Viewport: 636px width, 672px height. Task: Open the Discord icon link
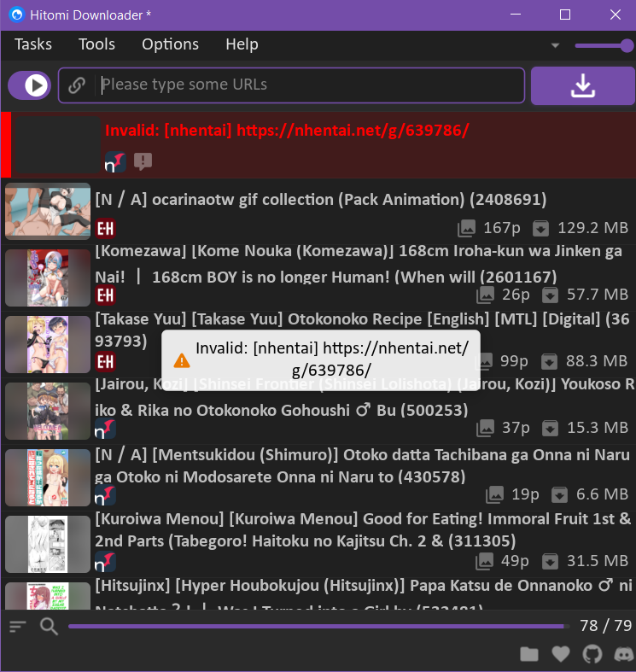[624, 654]
